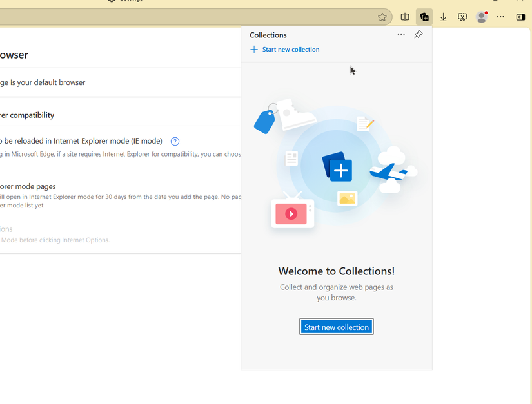Open the Copilot sidebar
This screenshot has height=404, width=532.
pos(520,17)
